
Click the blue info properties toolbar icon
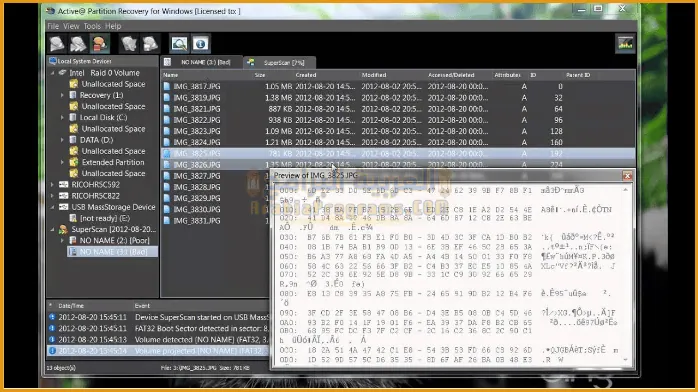tap(200, 44)
